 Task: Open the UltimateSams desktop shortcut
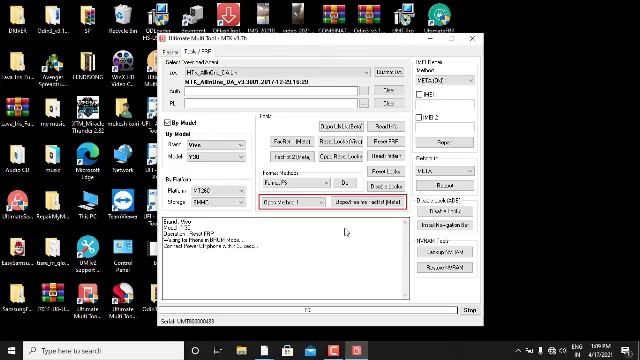pyautogui.click(x=17, y=204)
